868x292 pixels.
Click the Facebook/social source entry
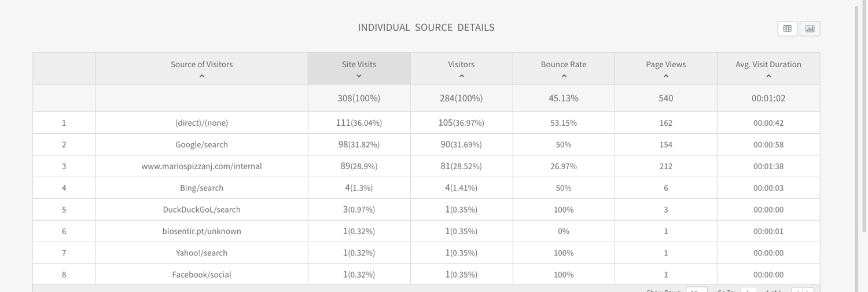201,275
